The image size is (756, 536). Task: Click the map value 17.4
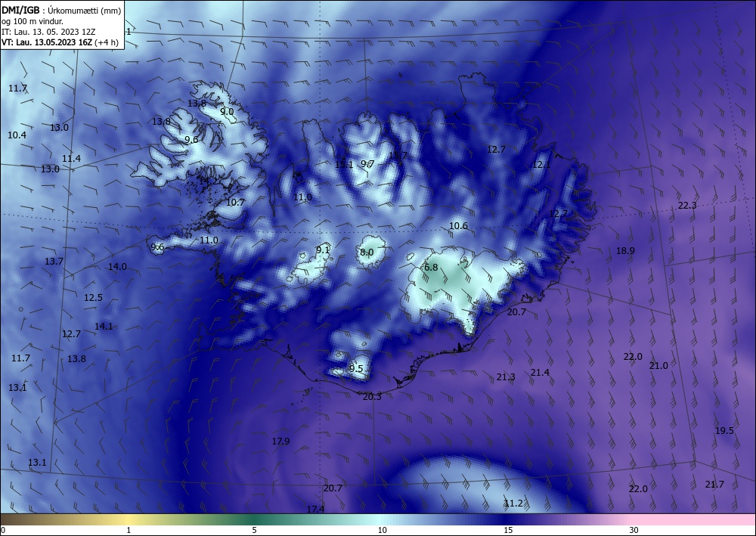314,509
